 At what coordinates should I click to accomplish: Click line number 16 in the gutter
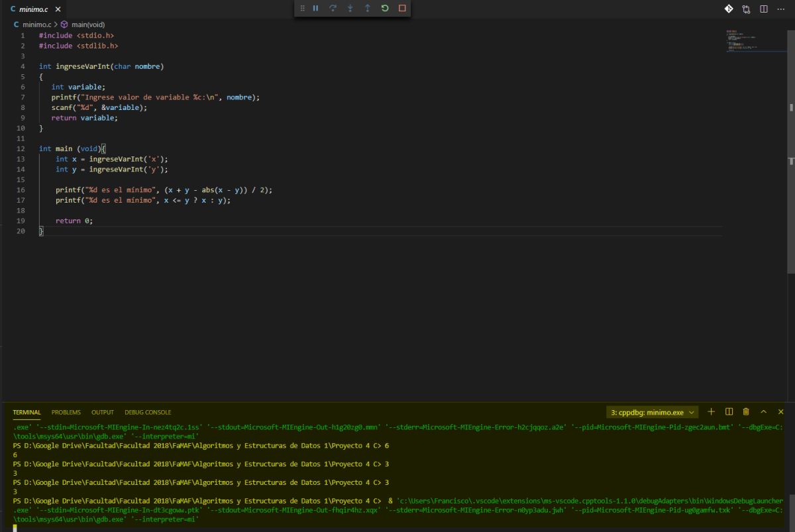click(x=21, y=189)
